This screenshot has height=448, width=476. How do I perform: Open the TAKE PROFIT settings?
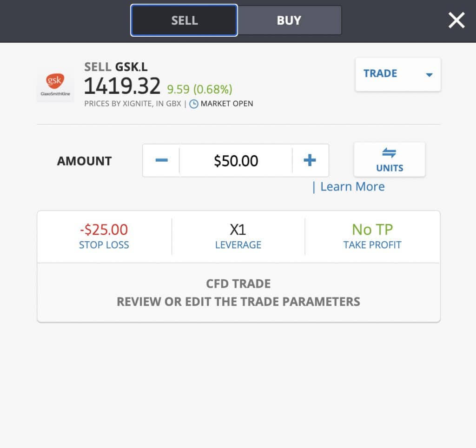point(372,244)
